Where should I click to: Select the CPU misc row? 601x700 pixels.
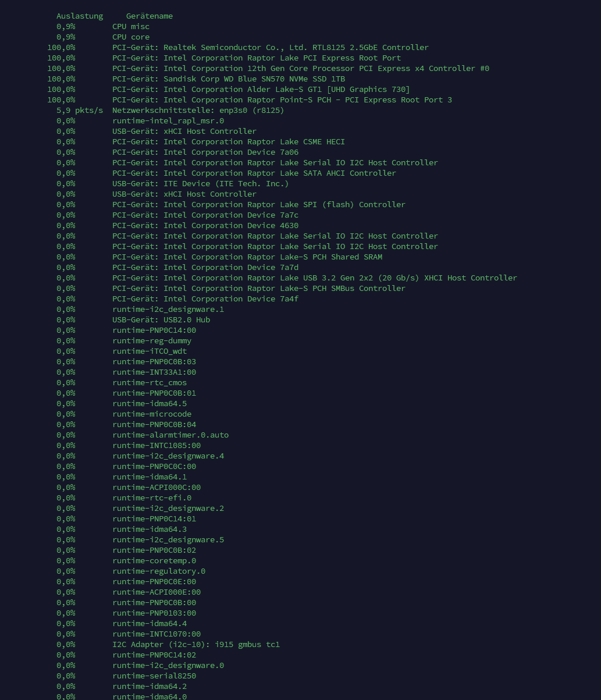(103, 26)
